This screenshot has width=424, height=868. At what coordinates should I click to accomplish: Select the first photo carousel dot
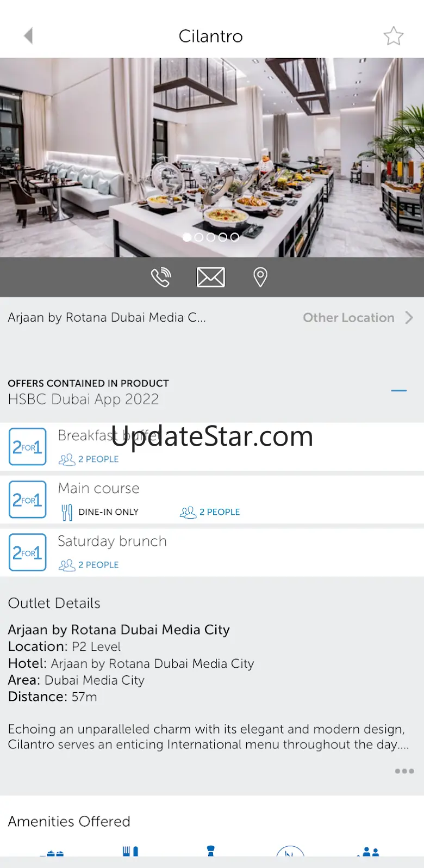[x=187, y=237]
